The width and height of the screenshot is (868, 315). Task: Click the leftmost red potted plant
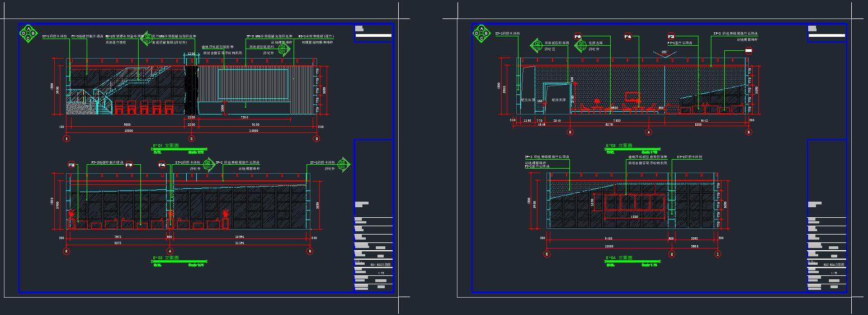tap(72, 214)
